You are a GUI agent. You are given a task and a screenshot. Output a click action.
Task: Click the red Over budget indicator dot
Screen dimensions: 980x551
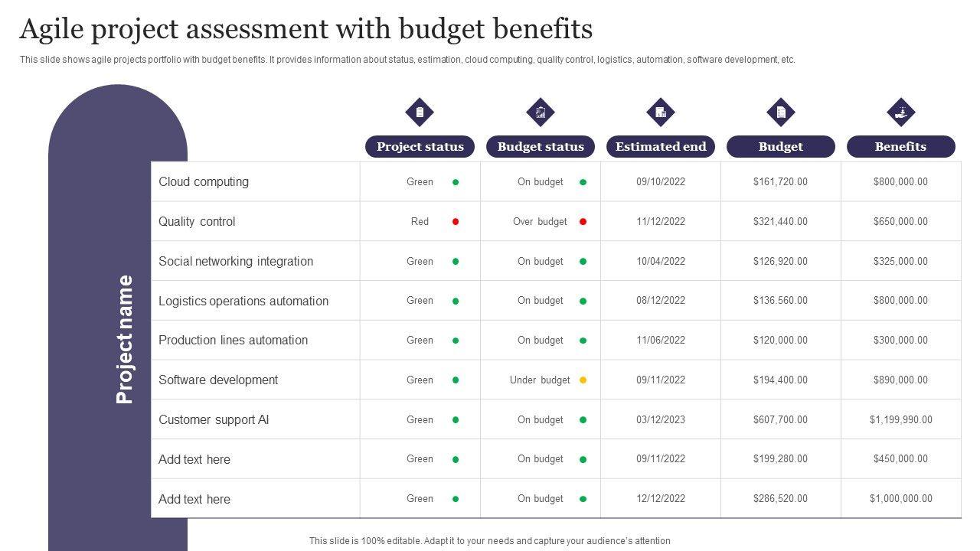pos(583,222)
